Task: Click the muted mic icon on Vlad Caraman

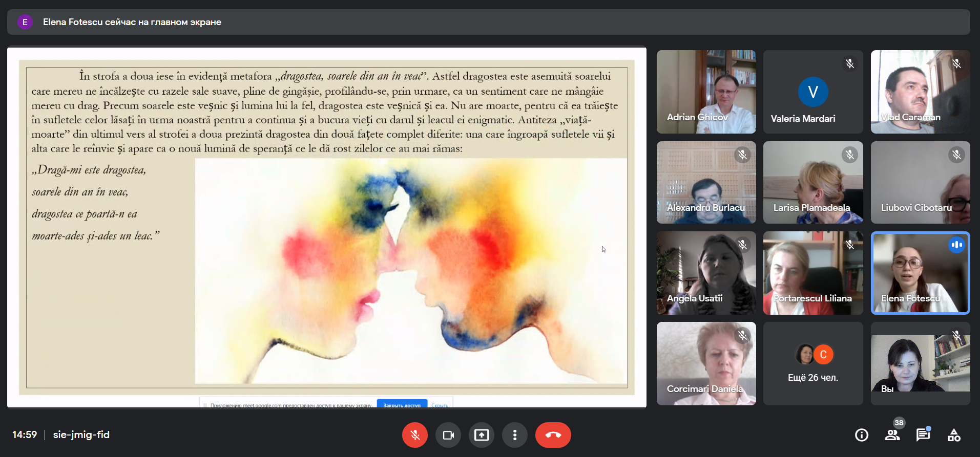Action: (956, 63)
